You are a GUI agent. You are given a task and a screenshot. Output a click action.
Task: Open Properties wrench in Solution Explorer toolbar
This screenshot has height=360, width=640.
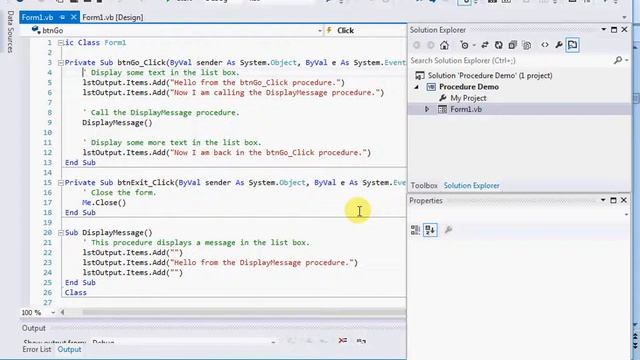click(x=559, y=45)
